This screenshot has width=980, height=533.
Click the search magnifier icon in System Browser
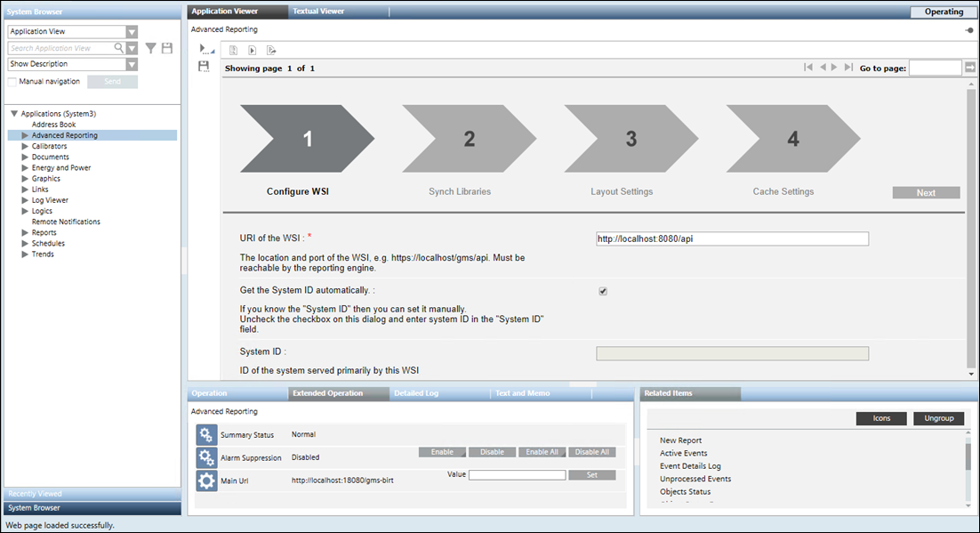pos(119,48)
